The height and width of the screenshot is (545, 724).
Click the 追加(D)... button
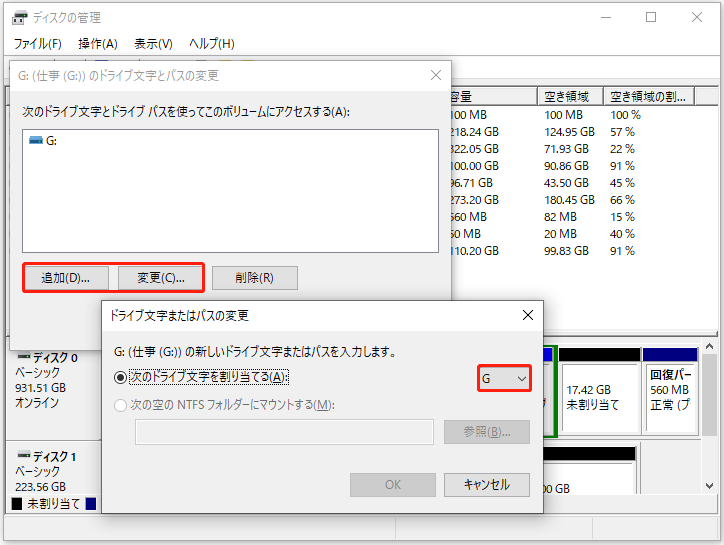click(66, 278)
